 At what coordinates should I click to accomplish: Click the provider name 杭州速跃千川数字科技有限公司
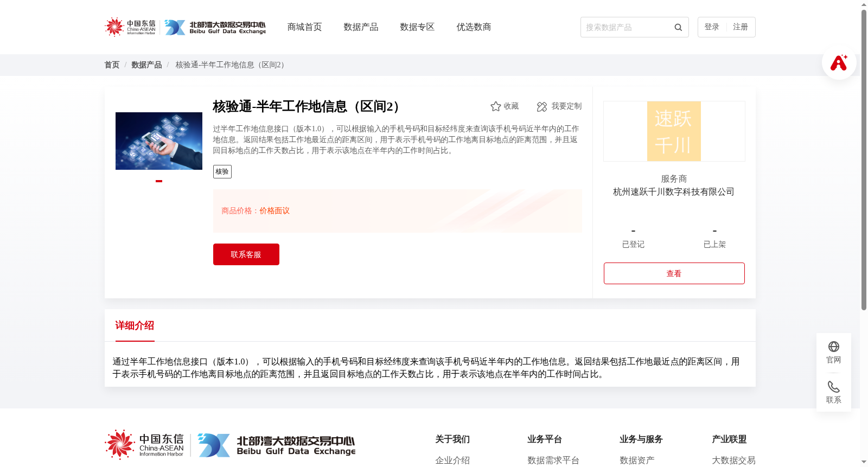(674, 192)
